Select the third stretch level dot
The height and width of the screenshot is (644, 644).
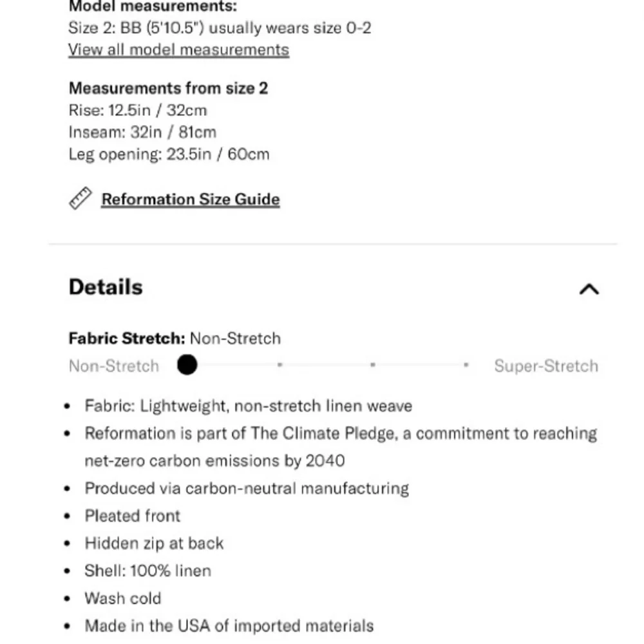[372, 365]
